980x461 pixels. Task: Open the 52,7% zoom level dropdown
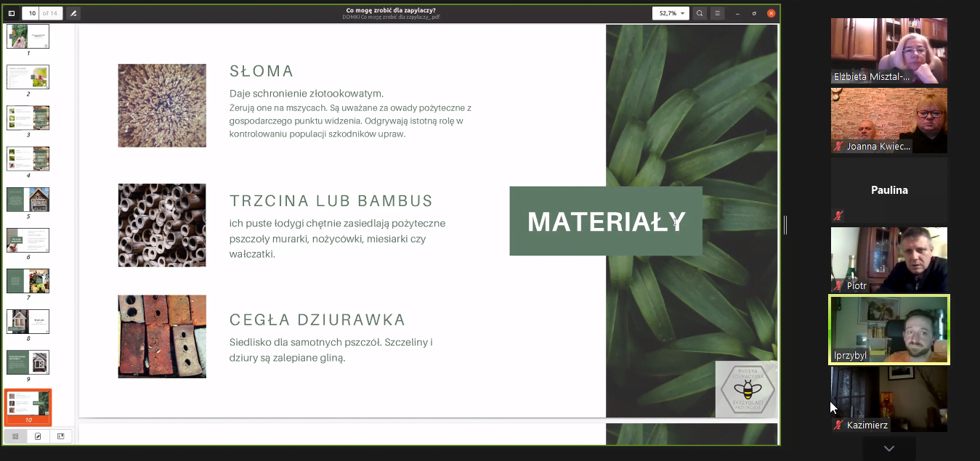click(671, 13)
